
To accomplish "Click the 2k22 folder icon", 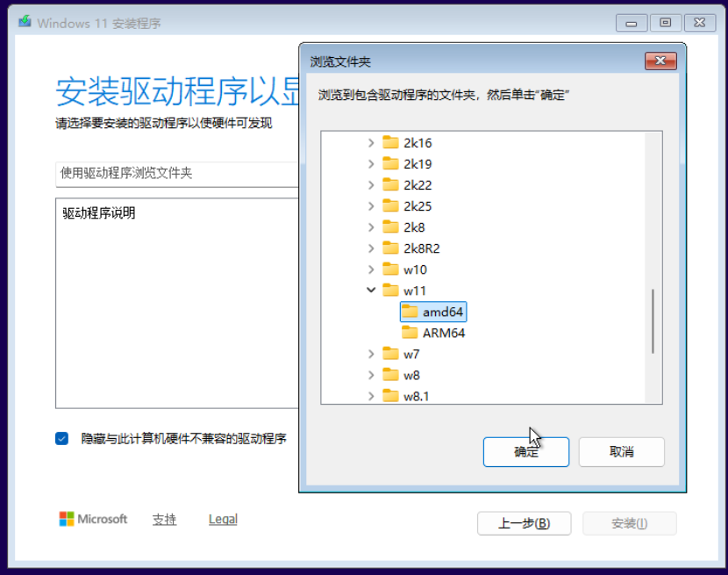I will pyautogui.click(x=391, y=185).
